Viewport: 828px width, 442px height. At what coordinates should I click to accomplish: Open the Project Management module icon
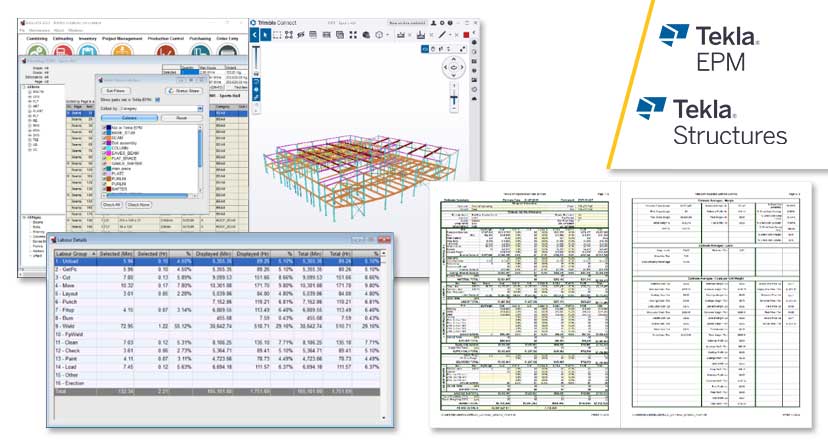[x=123, y=51]
